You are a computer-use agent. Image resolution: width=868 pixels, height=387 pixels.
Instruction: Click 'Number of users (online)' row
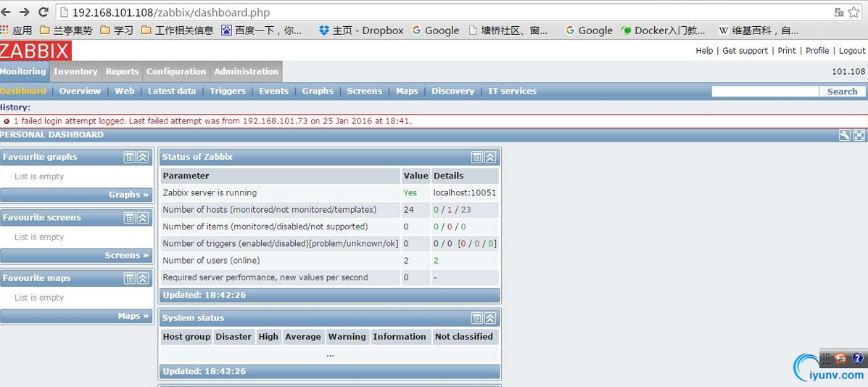pyautogui.click(x=330, y=261)
